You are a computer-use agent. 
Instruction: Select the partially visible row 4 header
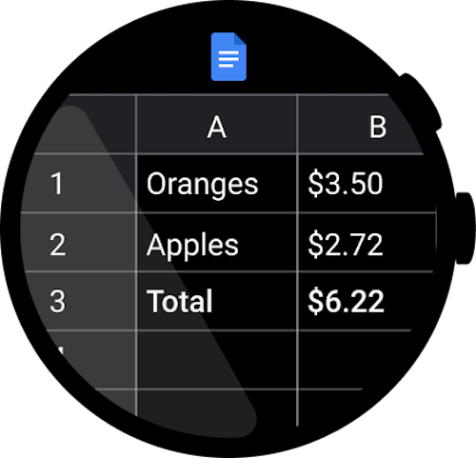tap(90, 360)
